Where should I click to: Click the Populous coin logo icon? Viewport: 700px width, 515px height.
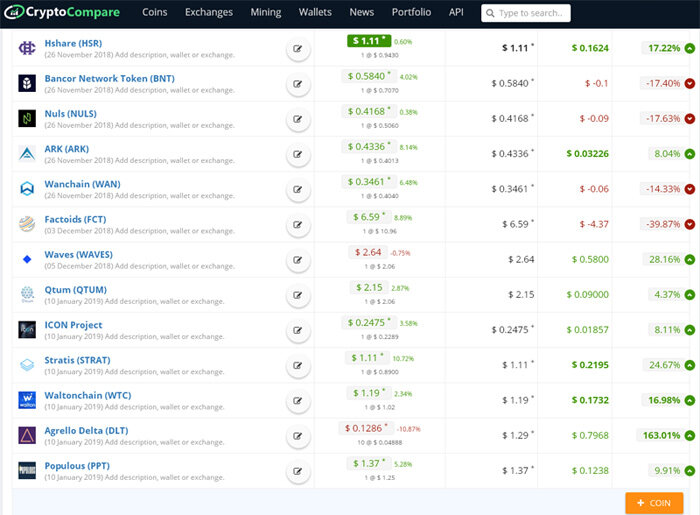point(27,470)
